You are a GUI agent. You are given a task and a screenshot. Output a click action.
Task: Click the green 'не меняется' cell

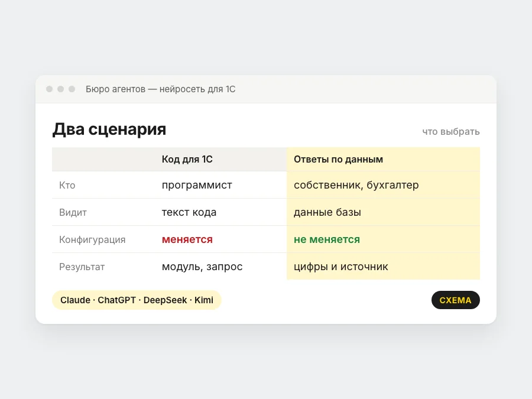(x=327, y=239)
